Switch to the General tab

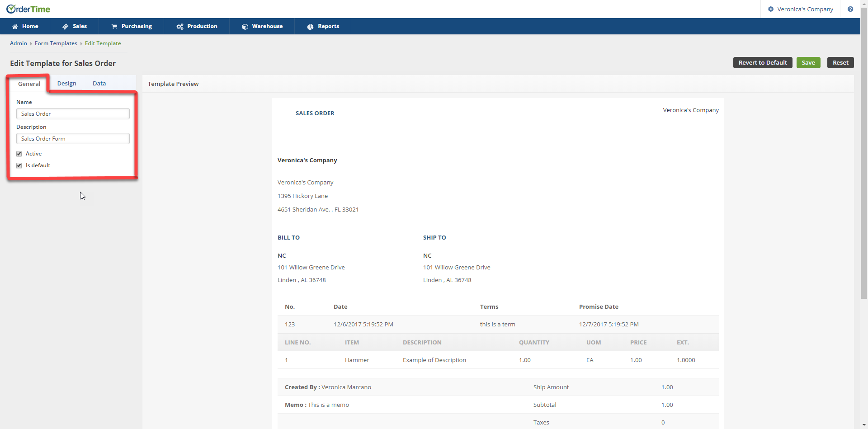[29, 84]
